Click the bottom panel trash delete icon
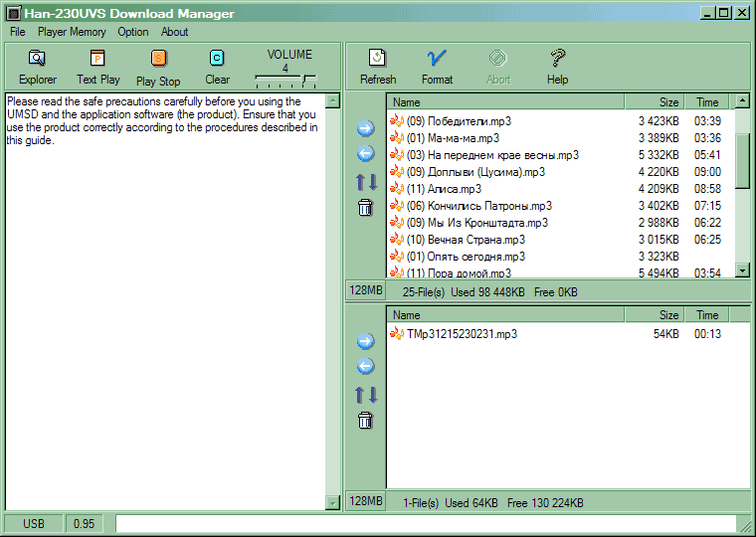The height and width of the screenshot is (537, 756). coord(365,421)
